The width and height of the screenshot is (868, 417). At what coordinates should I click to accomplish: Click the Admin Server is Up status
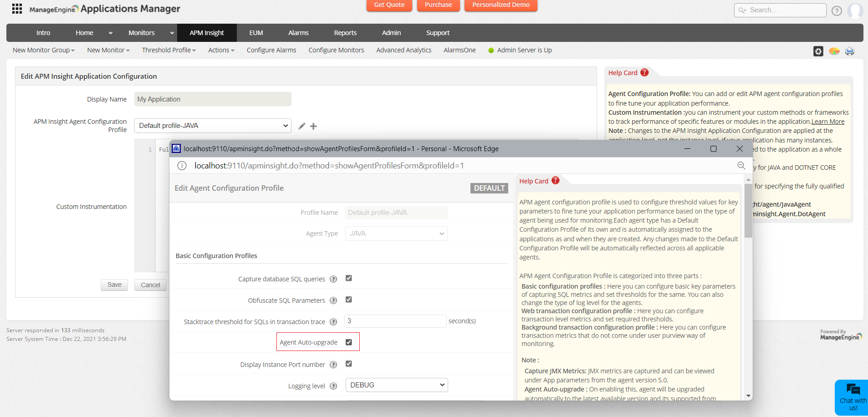[520, 50]
